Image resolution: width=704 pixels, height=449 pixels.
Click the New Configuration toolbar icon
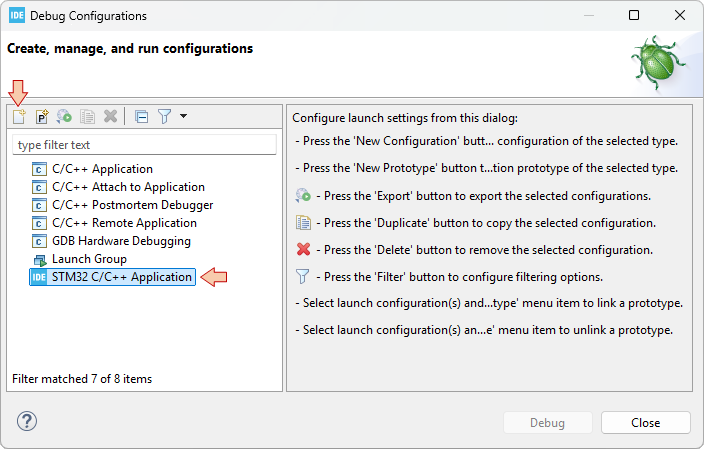click(19, 116)
